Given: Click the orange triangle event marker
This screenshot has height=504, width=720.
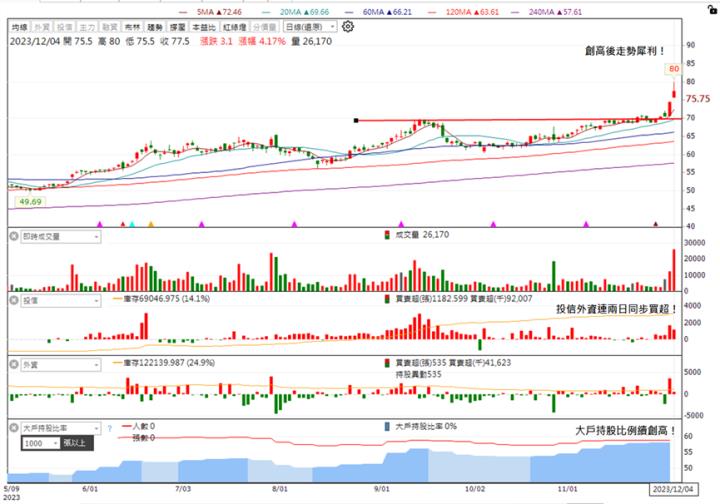Looking at the screenshot, I should [151, 224].
